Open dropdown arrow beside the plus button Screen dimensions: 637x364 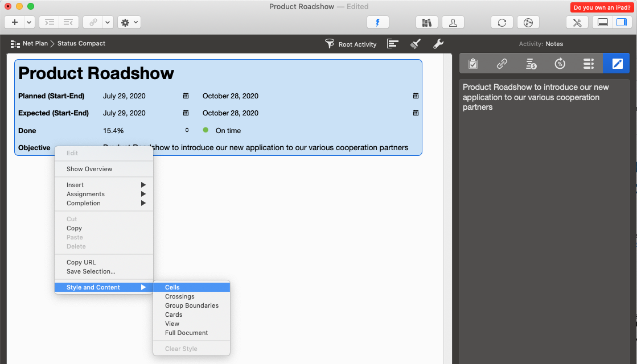click(x=28, y=22)
